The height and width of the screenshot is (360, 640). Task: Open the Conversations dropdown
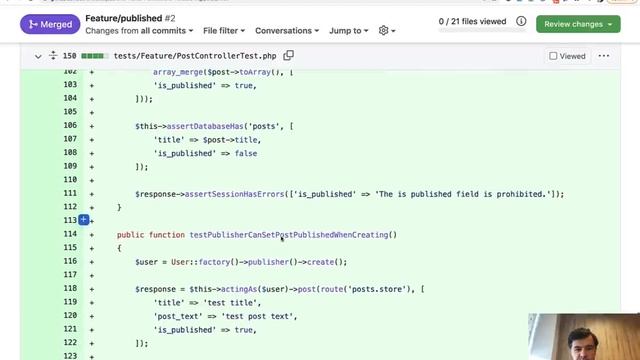point(287,31)
